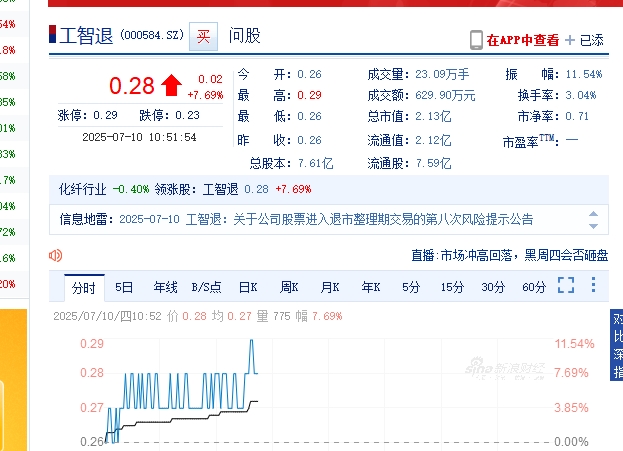The image size is (623, 451).
Task: Click the timestamp 2025-07-10 10:51:54
Action: (x=139, y=137)
